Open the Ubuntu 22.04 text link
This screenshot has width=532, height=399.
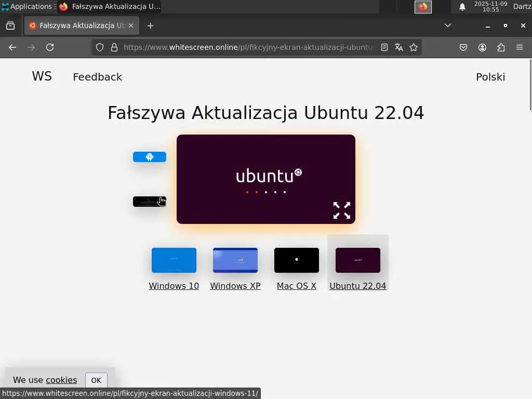[x=357, y=286]
